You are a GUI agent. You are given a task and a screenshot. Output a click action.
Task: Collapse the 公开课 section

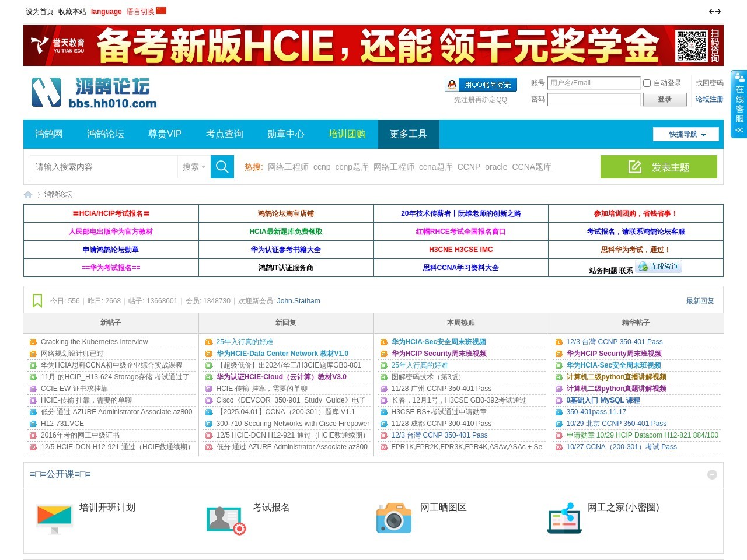712,475
